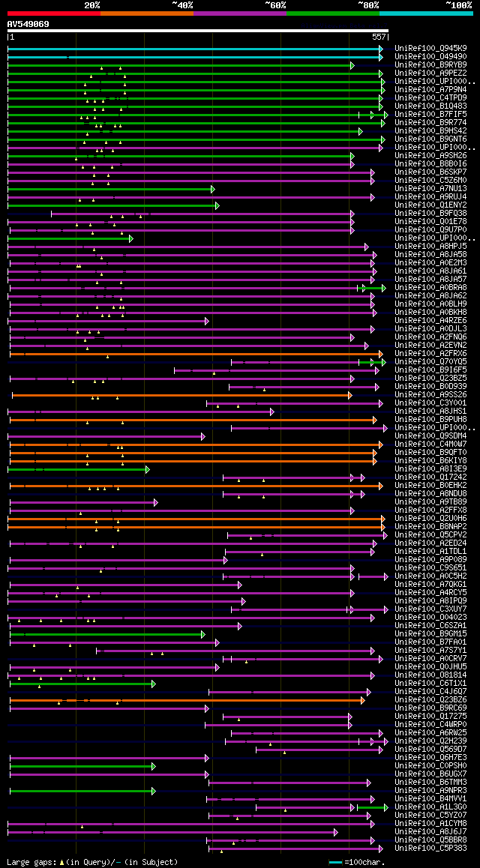Select the UniRef100_B6SKP7 label
The height and width of the screenshot is (868, 480).
coord(430,172)
